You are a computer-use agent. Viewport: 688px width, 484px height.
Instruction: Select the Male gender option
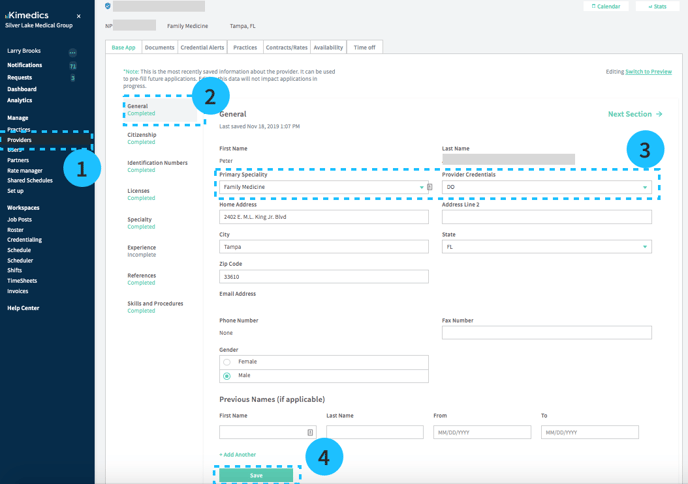point(324,376)
